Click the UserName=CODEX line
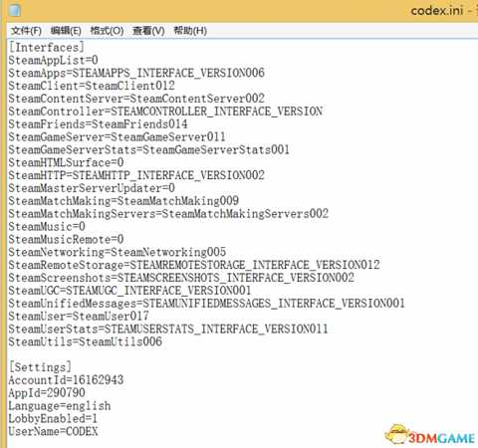Viewport: 478px width, 448px height. point(53,431)
